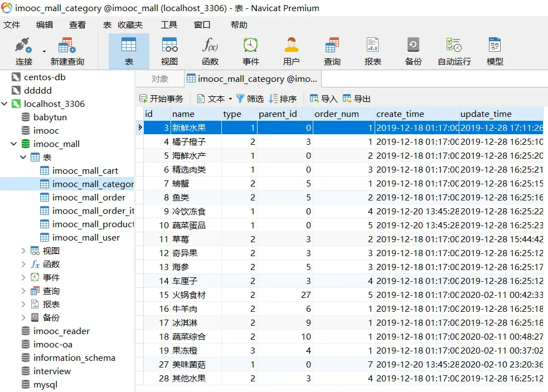Open the Function (函数) toolbar icon

click(210, 51)
